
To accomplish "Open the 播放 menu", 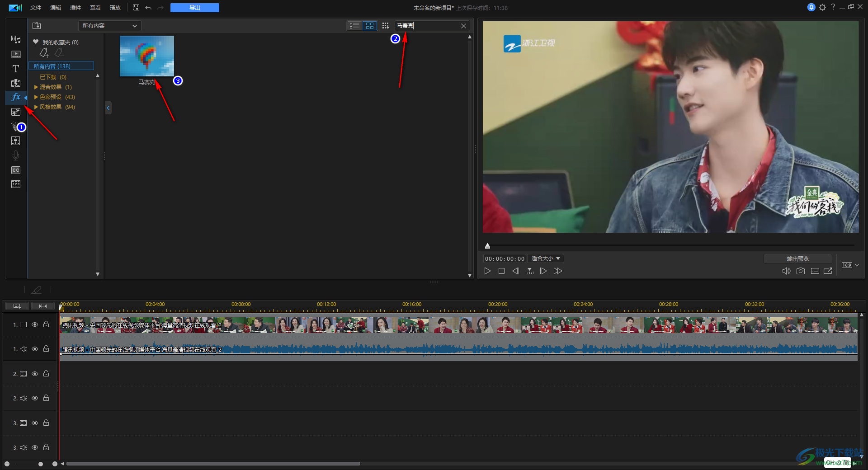I will pyautogui.click(x=115, y=8).
